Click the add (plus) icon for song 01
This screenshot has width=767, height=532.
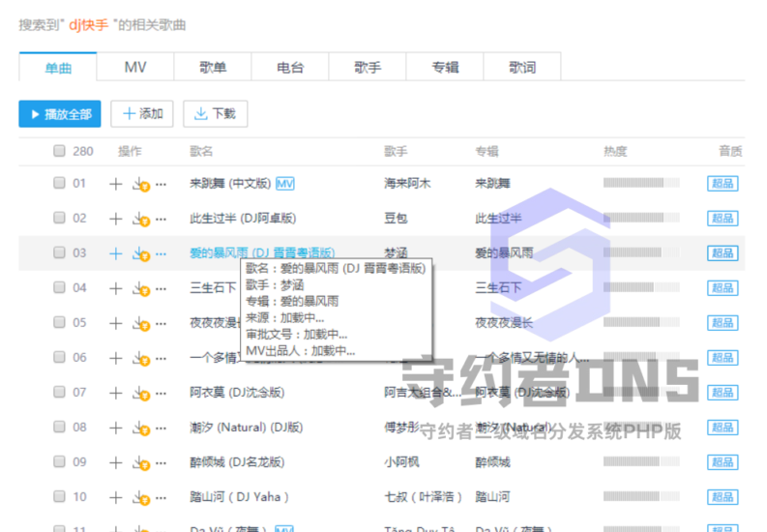pyautogui.click(x=116, y=184)
